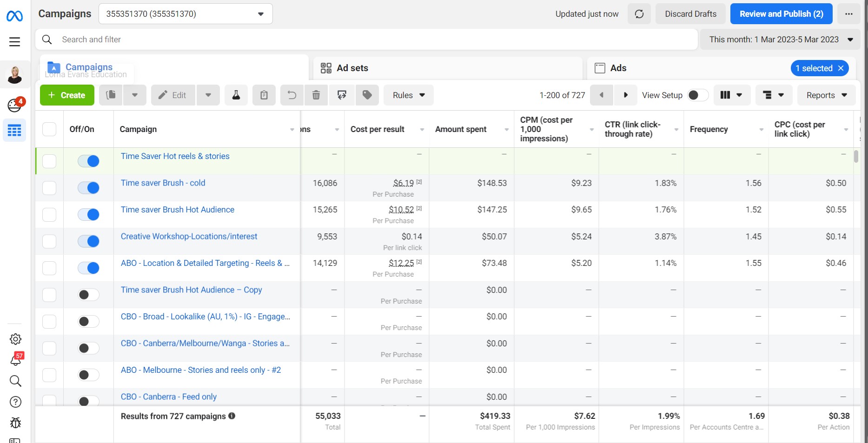Open notifications bell in left sidebar

click(15, 360)
